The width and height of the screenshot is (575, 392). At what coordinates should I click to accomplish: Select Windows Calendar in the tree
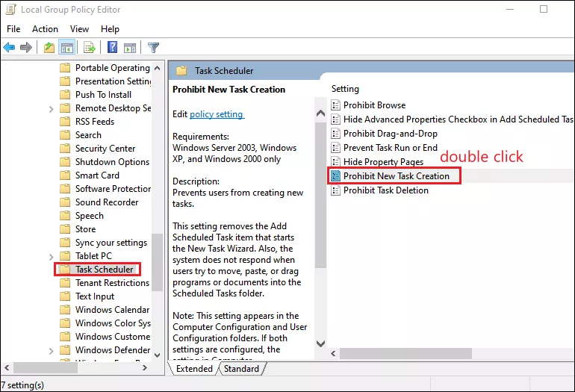point(112,310)
